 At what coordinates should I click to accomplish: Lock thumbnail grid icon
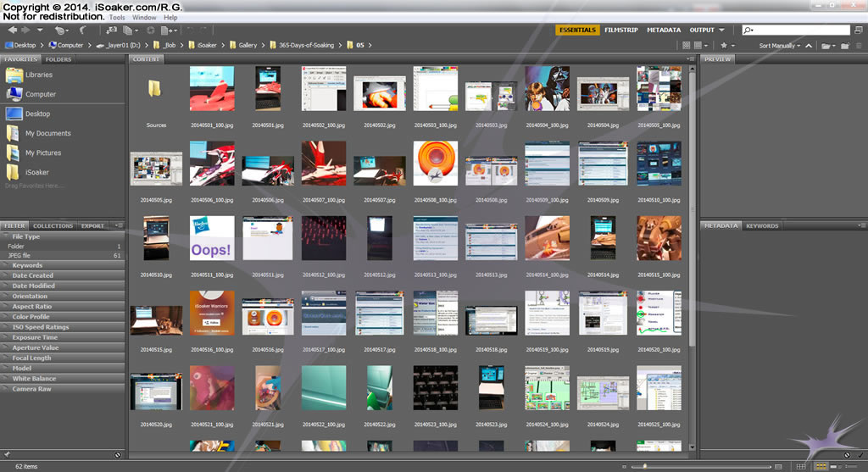coord(801,466)
